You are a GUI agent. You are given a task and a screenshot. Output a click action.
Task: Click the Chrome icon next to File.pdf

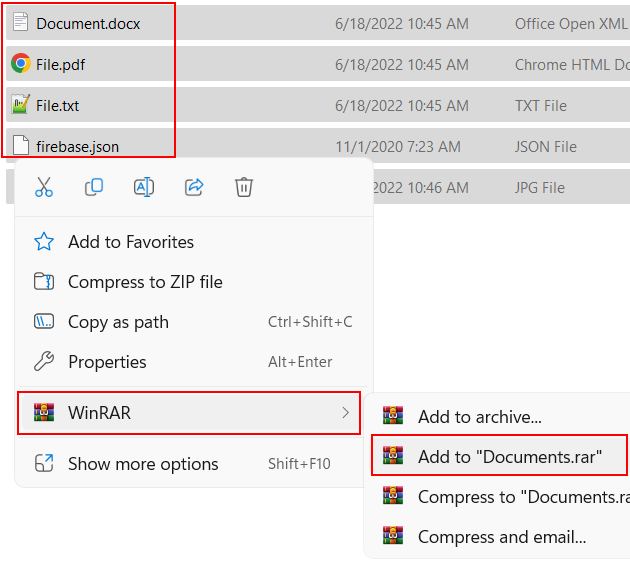coord(20,64)
